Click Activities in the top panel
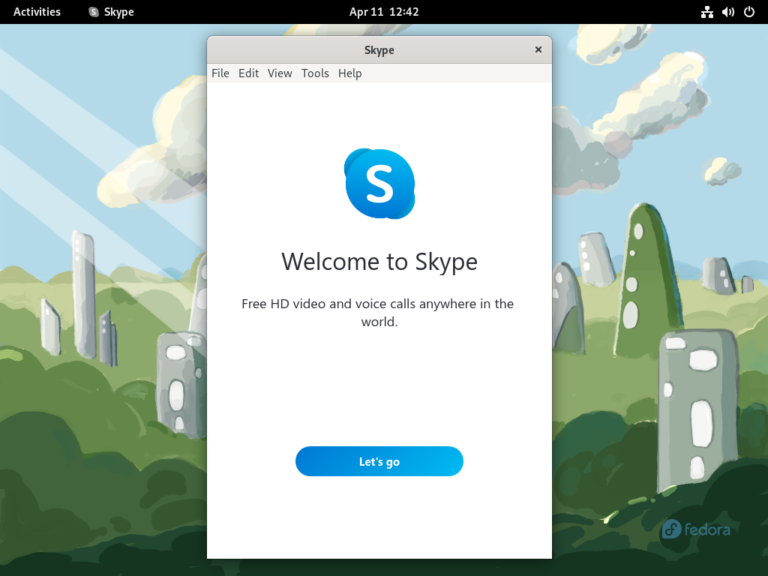The height and width of the screenshot is (576, 768). coord(37,12)
